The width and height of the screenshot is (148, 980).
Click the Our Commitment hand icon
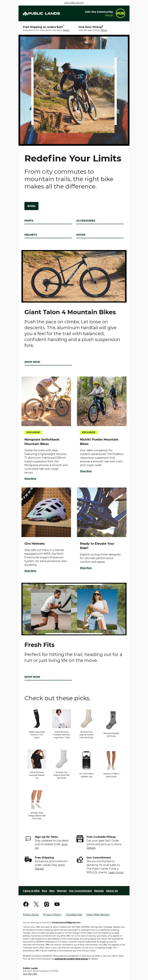[80, 860]
